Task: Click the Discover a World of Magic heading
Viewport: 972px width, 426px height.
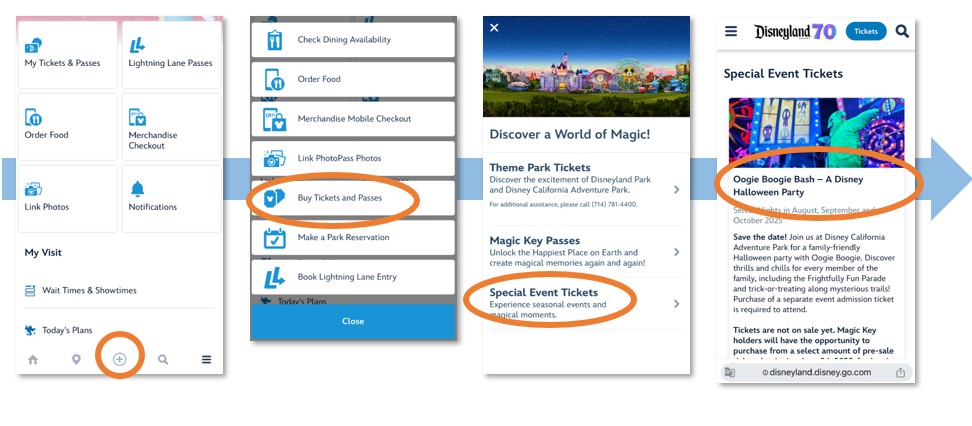Action: tap(570, 134)
